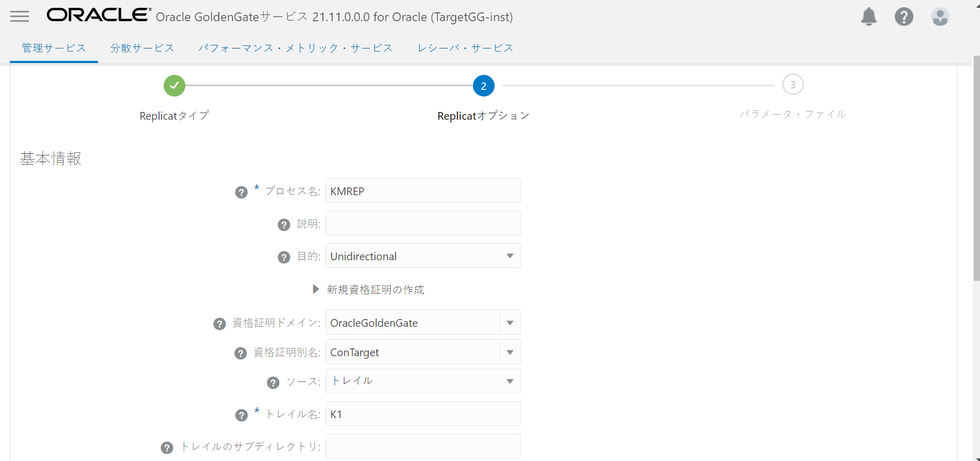Click the Oracle GoldenGateサービス title text
The width and height of the screenshot is (980, 461).
pos(334,17)
